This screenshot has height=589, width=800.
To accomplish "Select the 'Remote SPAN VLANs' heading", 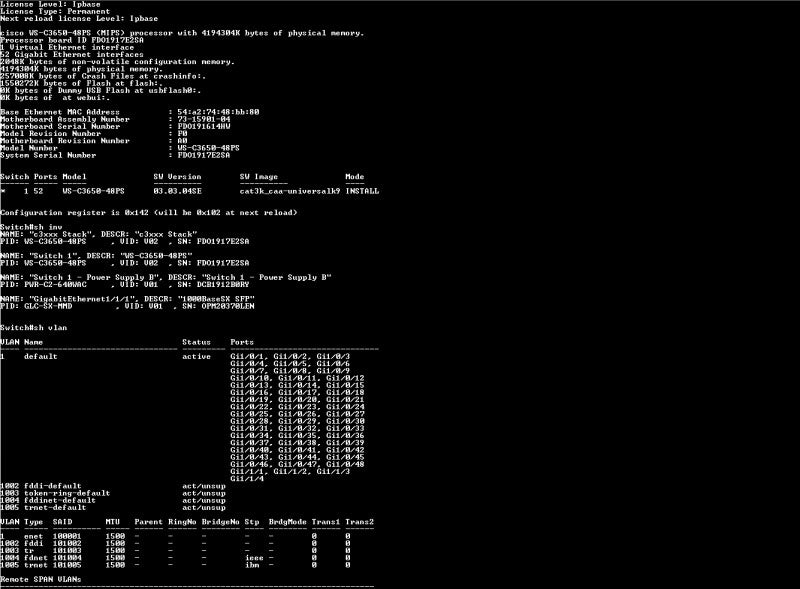I will click(41, 579).
